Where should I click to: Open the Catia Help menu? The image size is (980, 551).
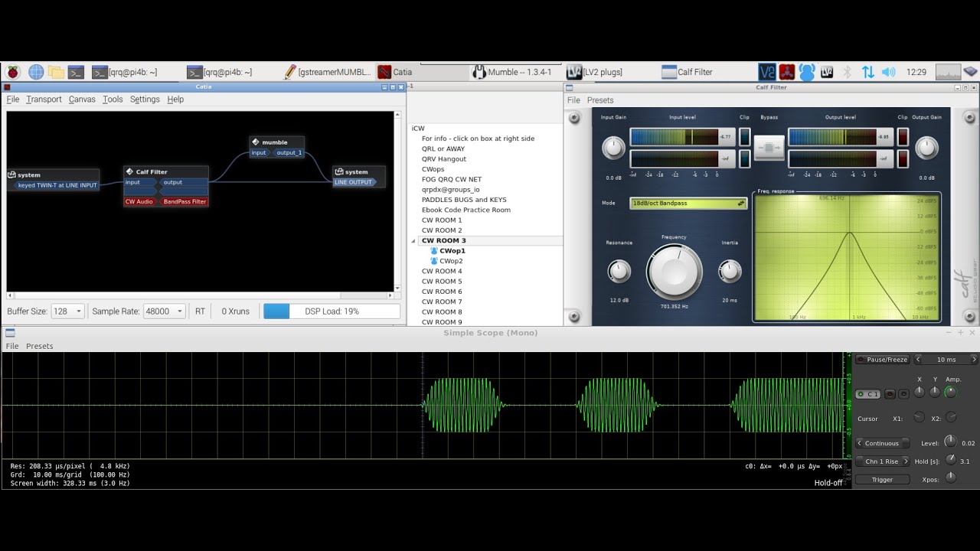[175, 99]
